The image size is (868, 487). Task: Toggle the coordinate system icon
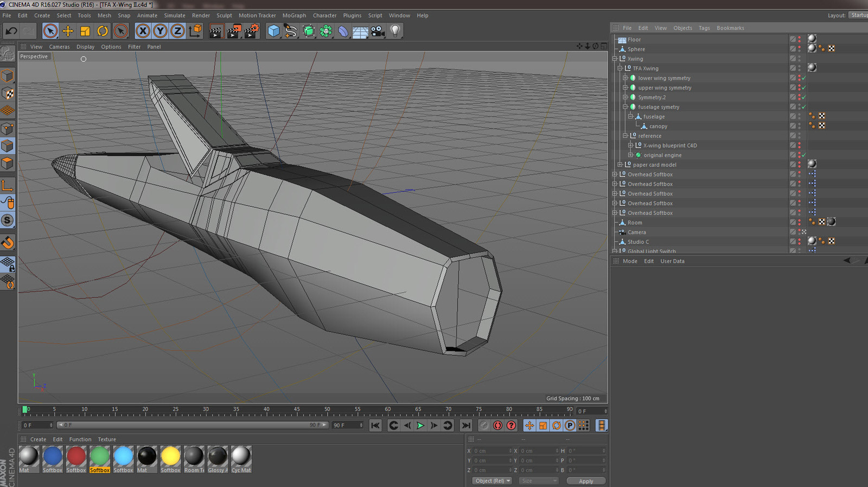pos(195,31)
